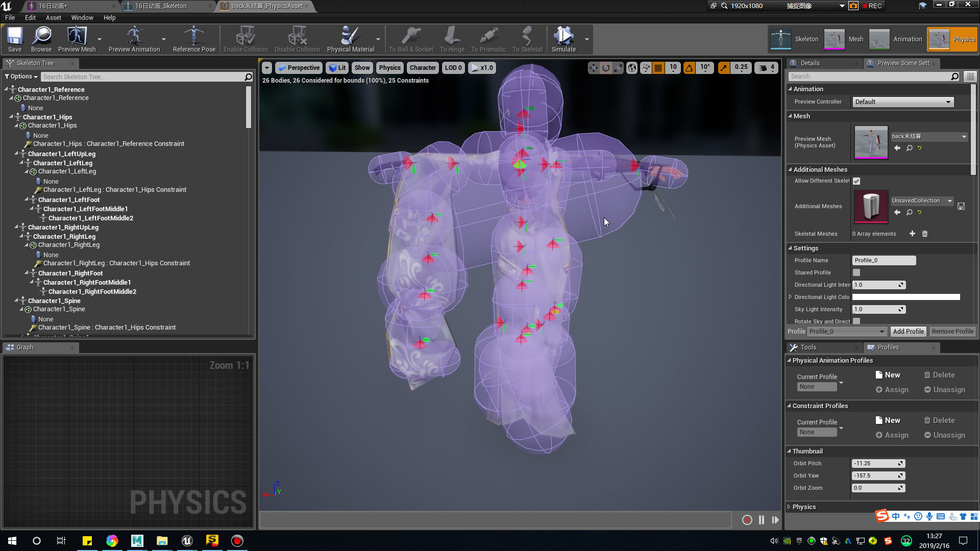Image resolution: width=980 pixels, height=551 pixels.
Task: Open the viewport Character menu
Action: click(x=423, y=68)
